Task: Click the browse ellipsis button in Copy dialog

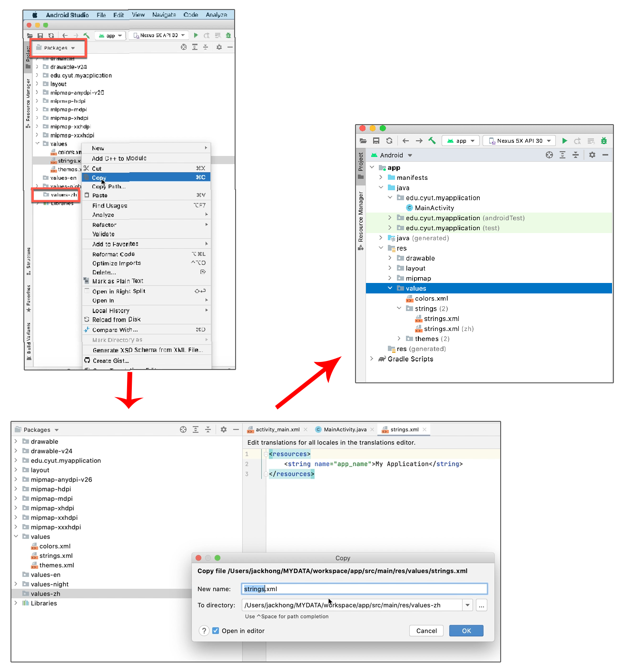Action: (482, 605)
